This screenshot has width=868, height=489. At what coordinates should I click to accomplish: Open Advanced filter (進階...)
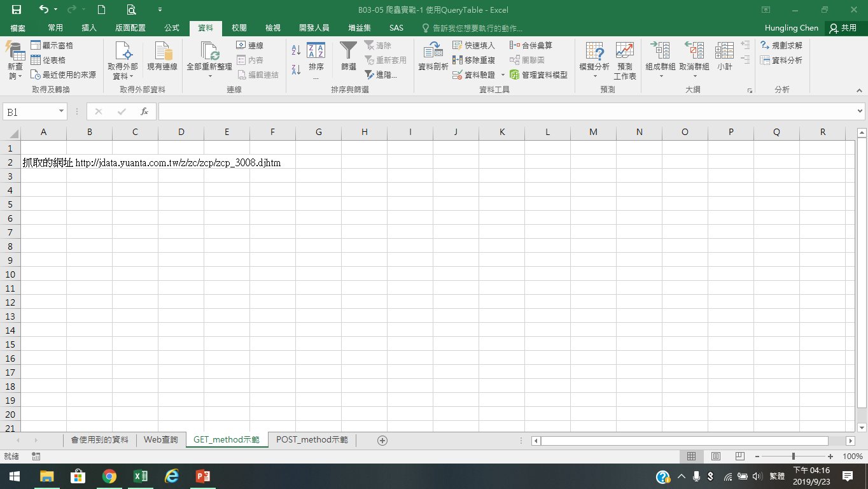click(x=381, y=74)
